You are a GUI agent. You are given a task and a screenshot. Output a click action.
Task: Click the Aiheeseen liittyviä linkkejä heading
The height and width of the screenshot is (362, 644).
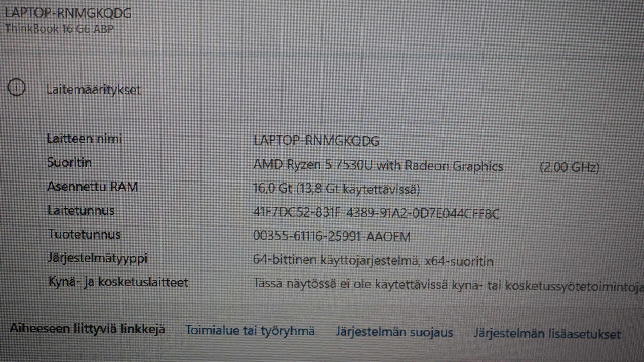(88, 329)
